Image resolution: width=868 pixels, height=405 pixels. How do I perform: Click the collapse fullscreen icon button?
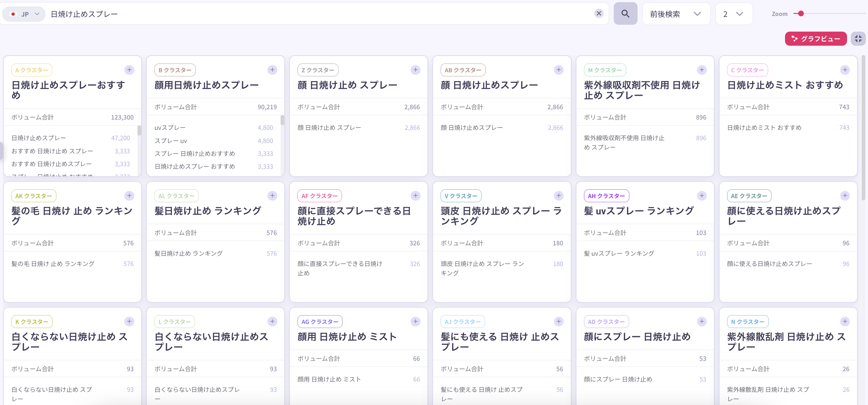(858, 39)
